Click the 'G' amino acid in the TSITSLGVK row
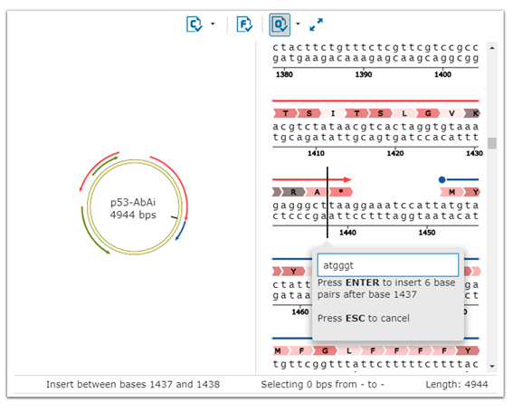Image resolution: width=532 pixels, height=412 pixels. tap(428, 113)
